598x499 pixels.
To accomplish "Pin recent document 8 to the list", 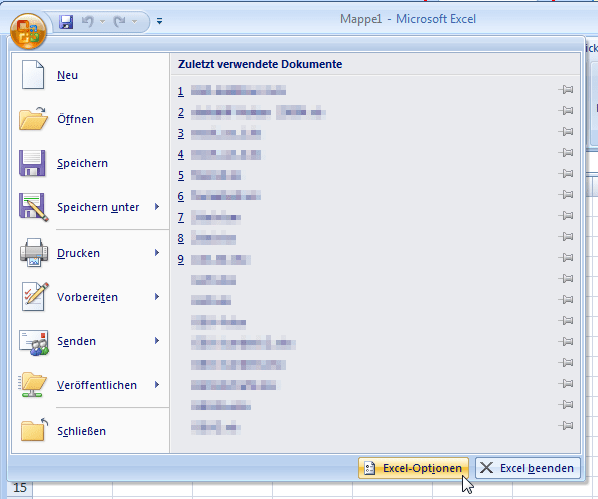I will pyautogui.click(x=566, y=237).
